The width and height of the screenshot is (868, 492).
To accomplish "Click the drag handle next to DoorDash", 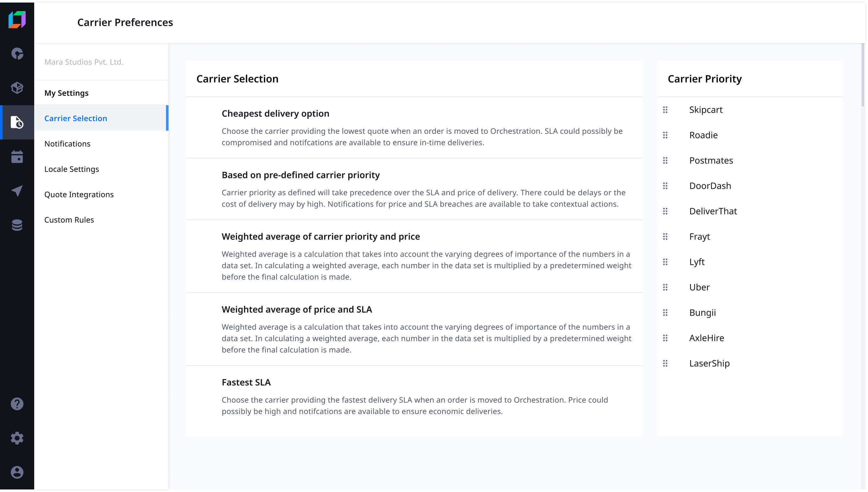I will click(665, 186).
